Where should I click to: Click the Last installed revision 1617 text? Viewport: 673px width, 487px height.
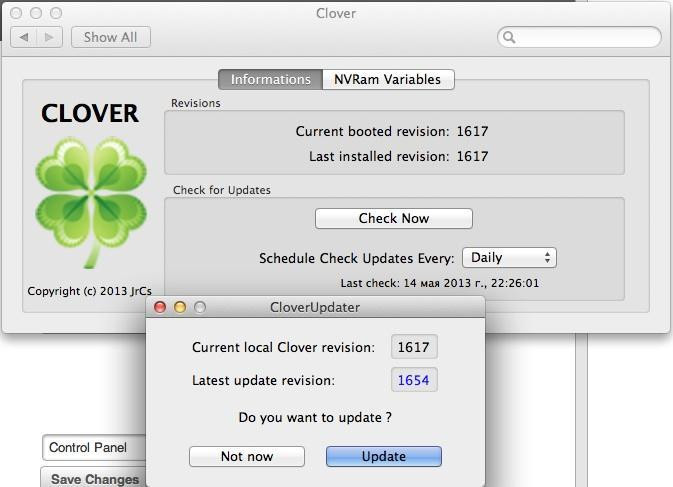(399, 156)
